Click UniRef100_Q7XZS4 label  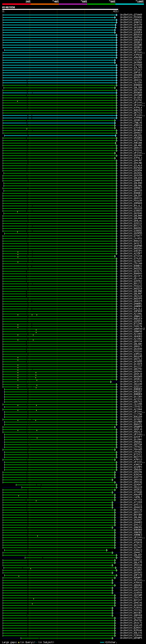click(131, 256)
